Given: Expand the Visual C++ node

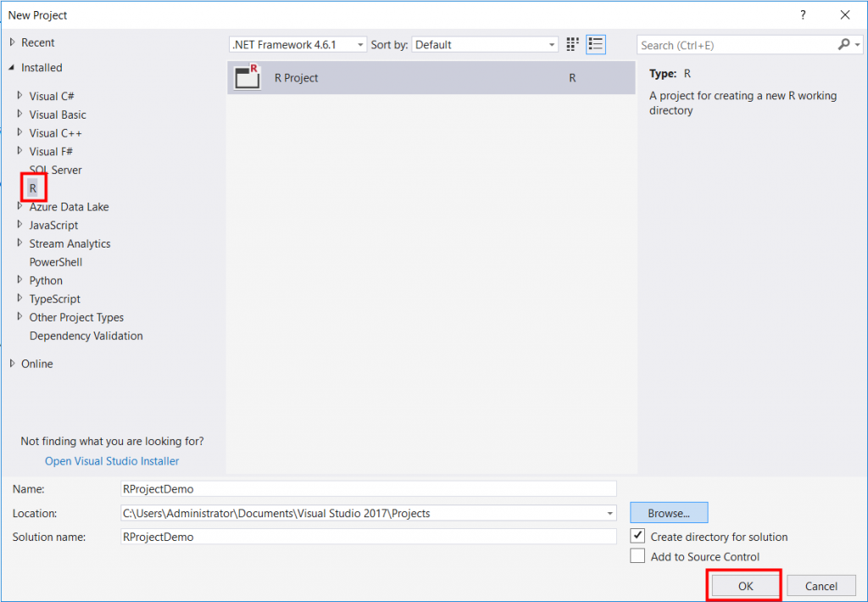Looking at the screenshot, I should click(20, 132).
